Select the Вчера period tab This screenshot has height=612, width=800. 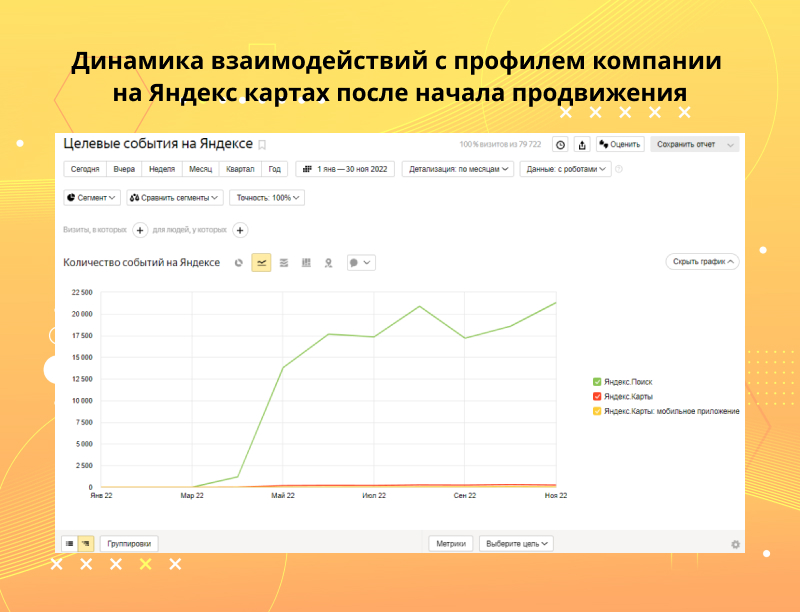pos(124,169)
